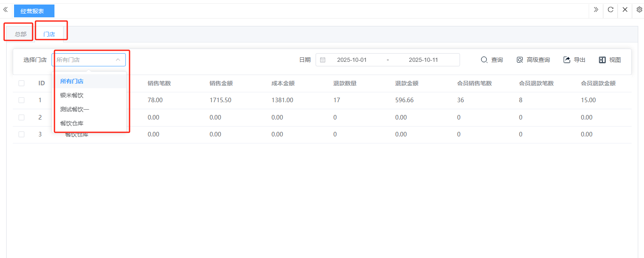This screenshot has height=258, width=644.
Task: Collapse the 选择门店 dropdown arrow
Action: pyautogui.click(x=118, y=60)
